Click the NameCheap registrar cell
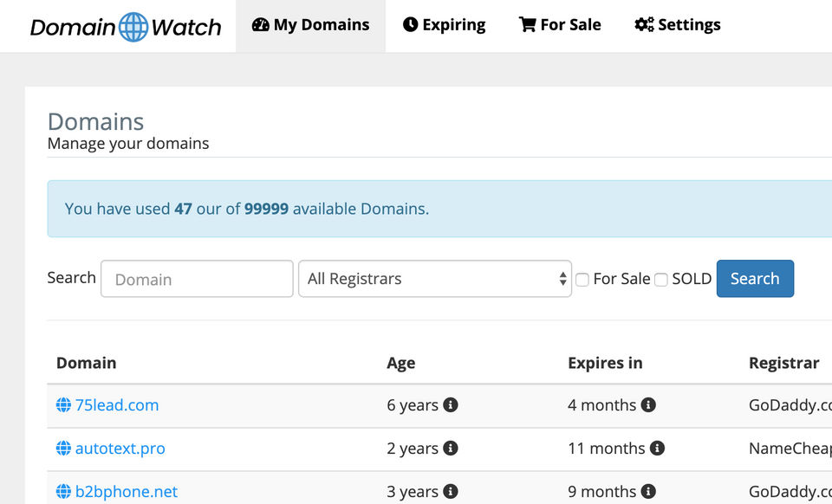The width and height of the screenshot is (832, 504). 790,449
